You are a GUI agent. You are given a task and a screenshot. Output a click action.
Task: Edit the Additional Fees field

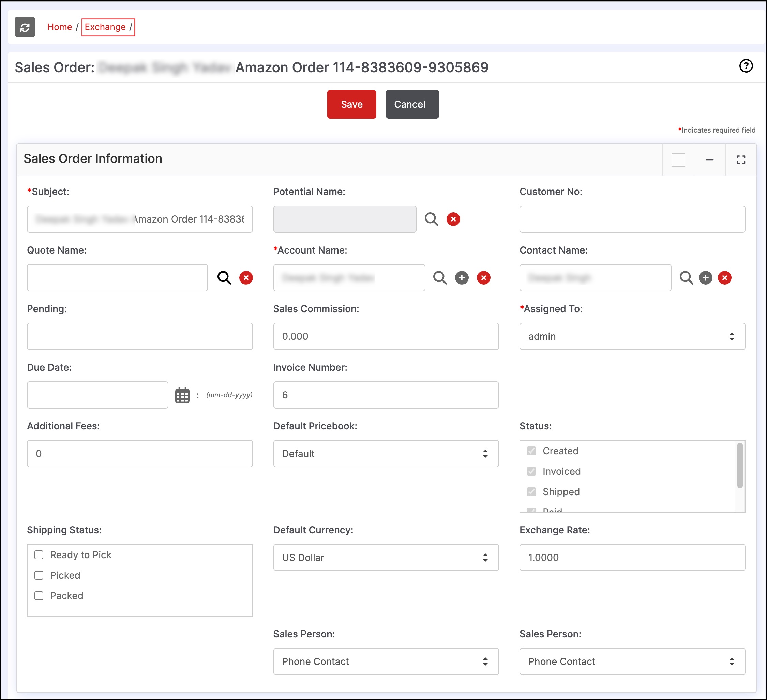140,454
